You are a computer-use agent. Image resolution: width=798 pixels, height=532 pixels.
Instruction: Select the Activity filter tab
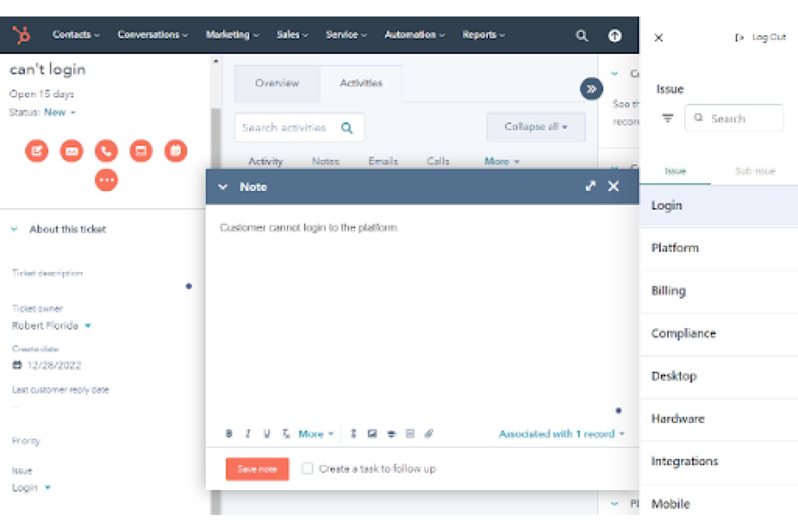tap(265, 161)
